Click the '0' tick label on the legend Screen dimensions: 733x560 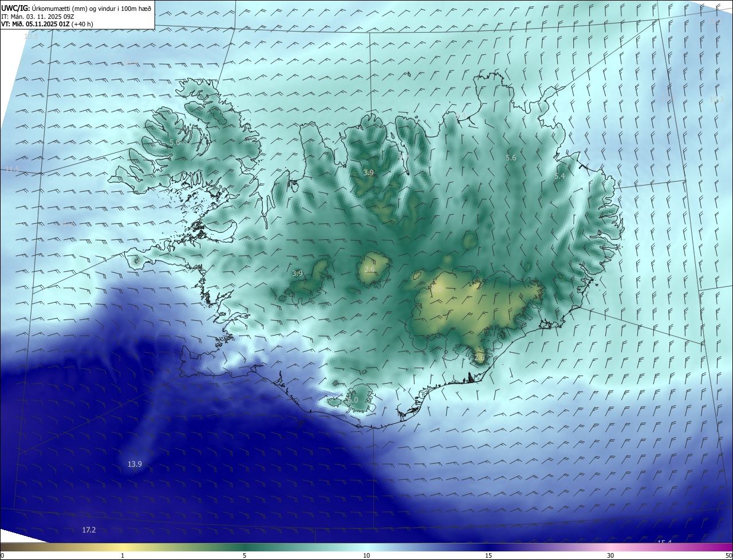(2, 555)
